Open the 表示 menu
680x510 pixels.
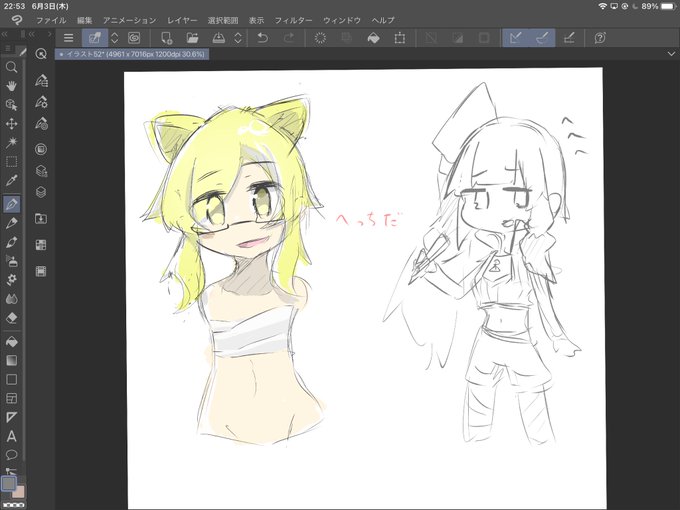[256, 20]
